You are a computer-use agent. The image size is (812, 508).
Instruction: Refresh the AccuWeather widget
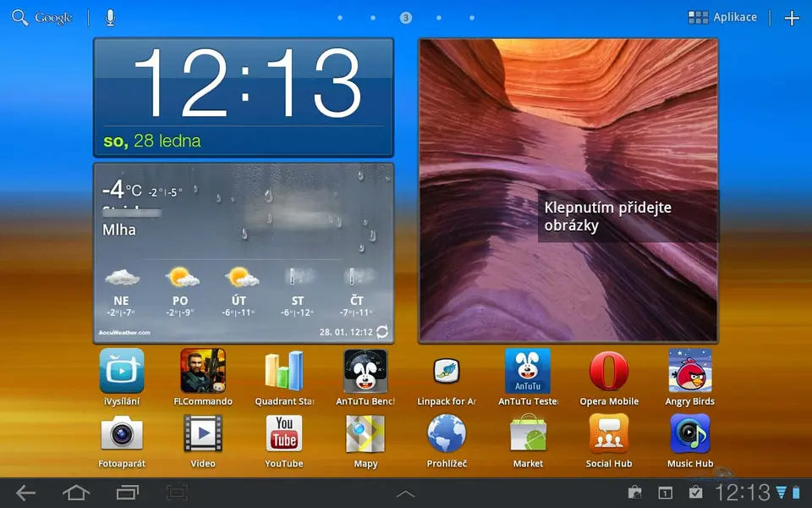pos(382,332)
